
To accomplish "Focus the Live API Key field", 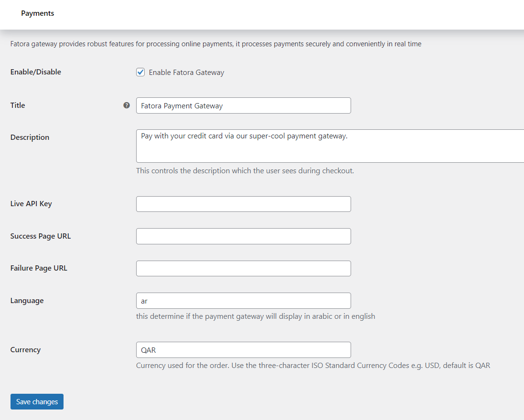I will [x=243, y=204].
